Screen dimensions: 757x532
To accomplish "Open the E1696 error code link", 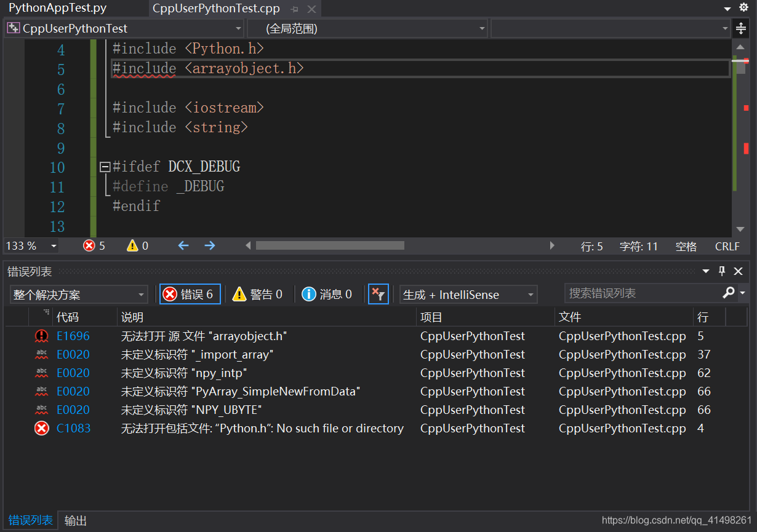I will click(x=73, y=336).
